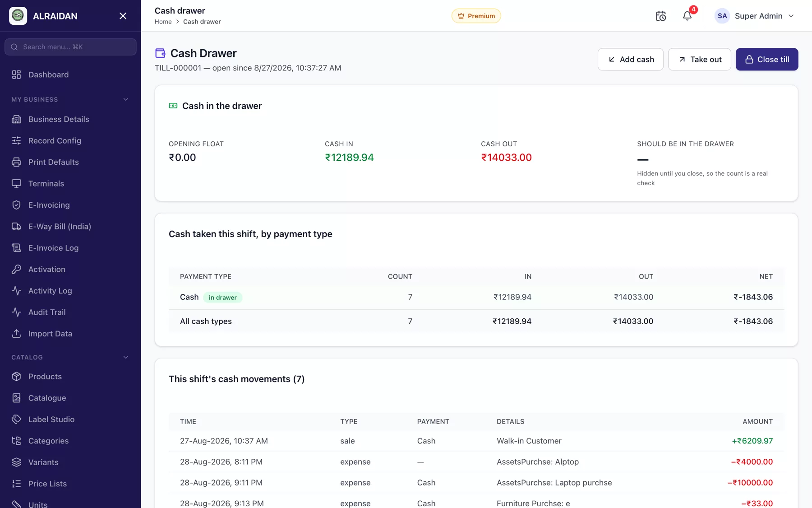Viewport: 812px width, 508px height.
Task: Click the Record Config sliders icon
Action: point(17,141)
